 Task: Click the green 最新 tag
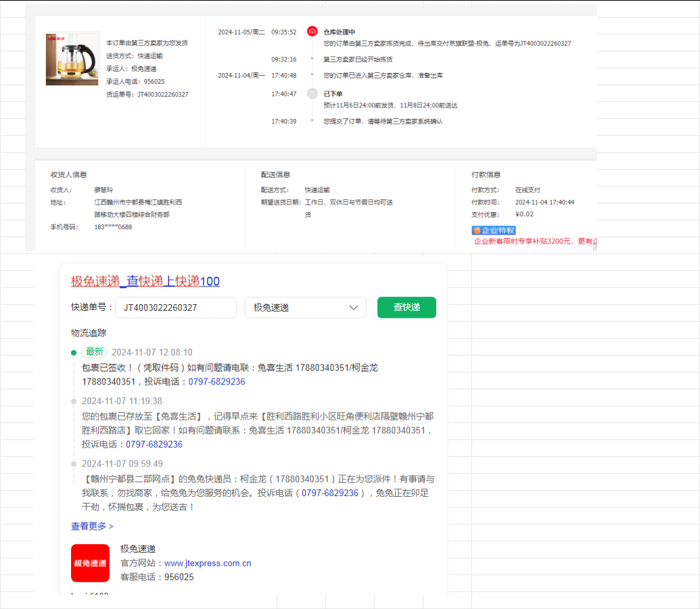point(95,352)
